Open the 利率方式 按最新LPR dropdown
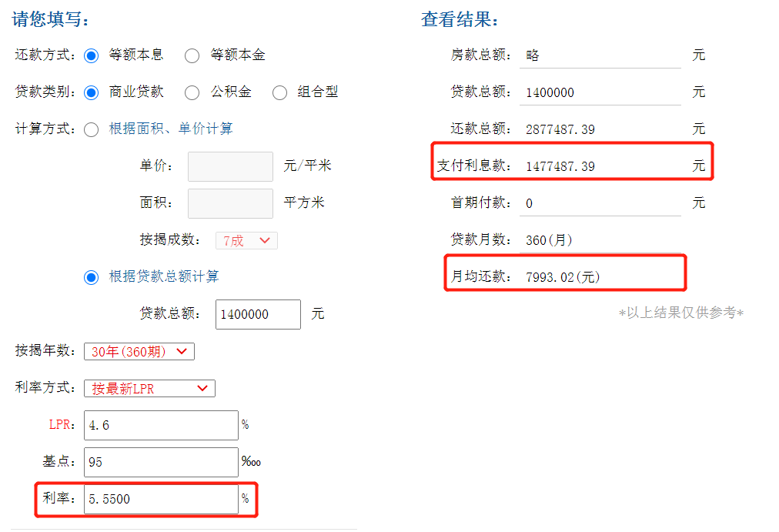 point(149,388)
